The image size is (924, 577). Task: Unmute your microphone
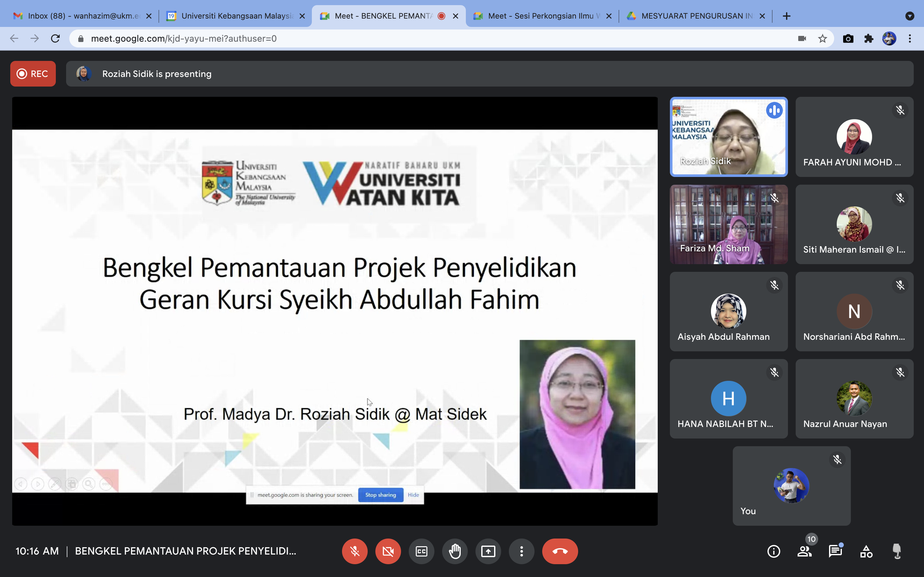[x=355, y=551]
